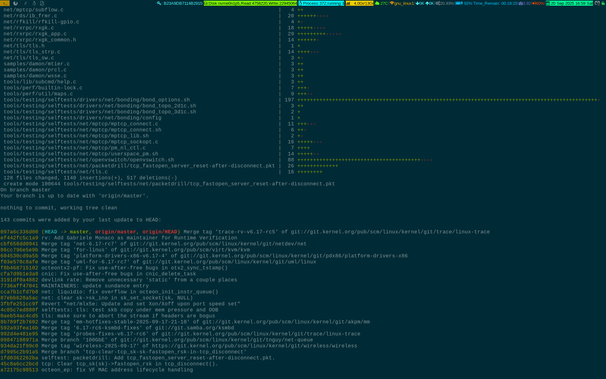Click the file path net/rfkill/rfkill-gpio.c

tap(41, 22)
